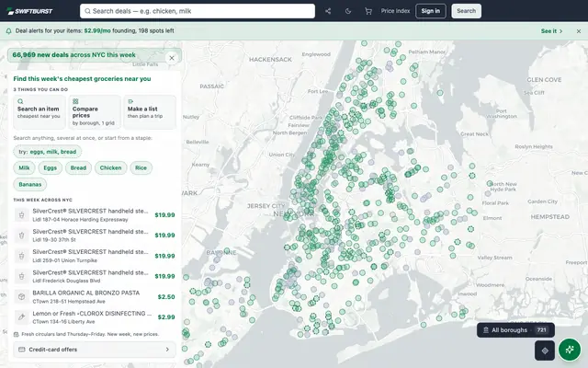Click the deal alerts bell icon

click(8, 31)
